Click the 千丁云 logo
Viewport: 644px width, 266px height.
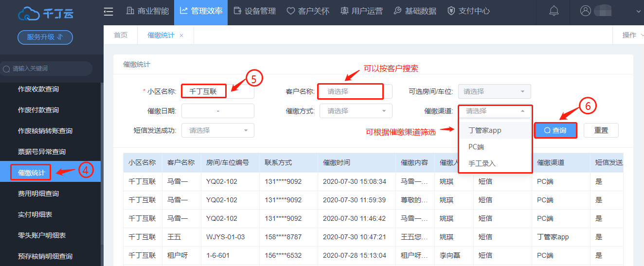(x=46, y=14)
